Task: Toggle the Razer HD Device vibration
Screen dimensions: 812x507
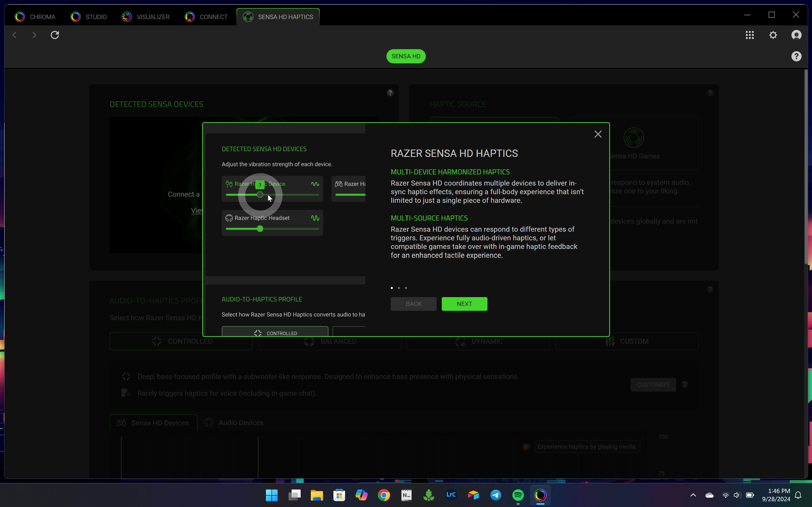Action: click(314, 184)
